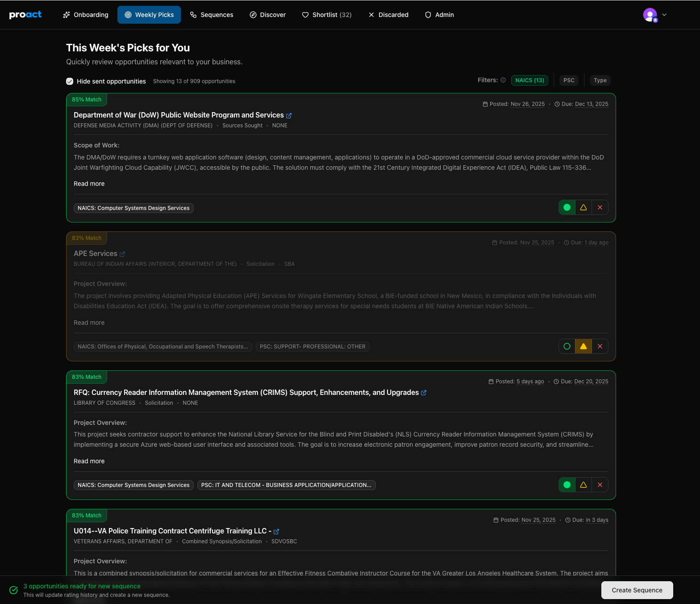Open external link icon next to APE Services
700x604 pixels.
click(122, 254)
